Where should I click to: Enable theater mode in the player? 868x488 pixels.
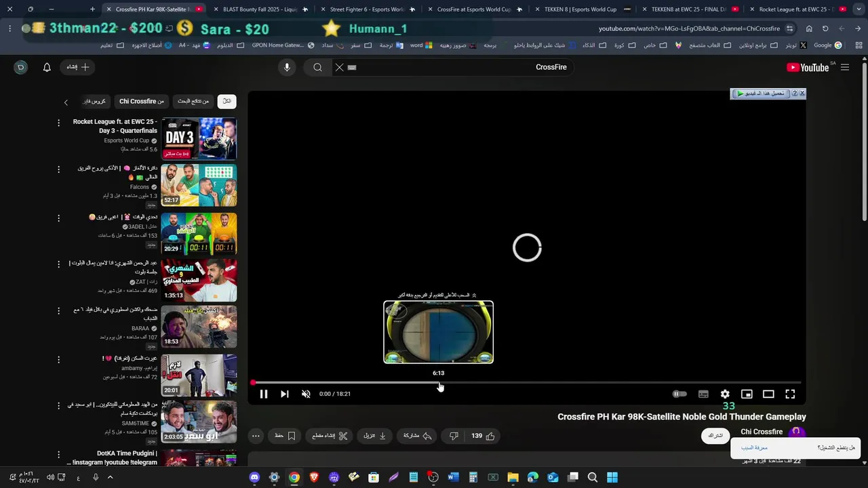[768, 394]
